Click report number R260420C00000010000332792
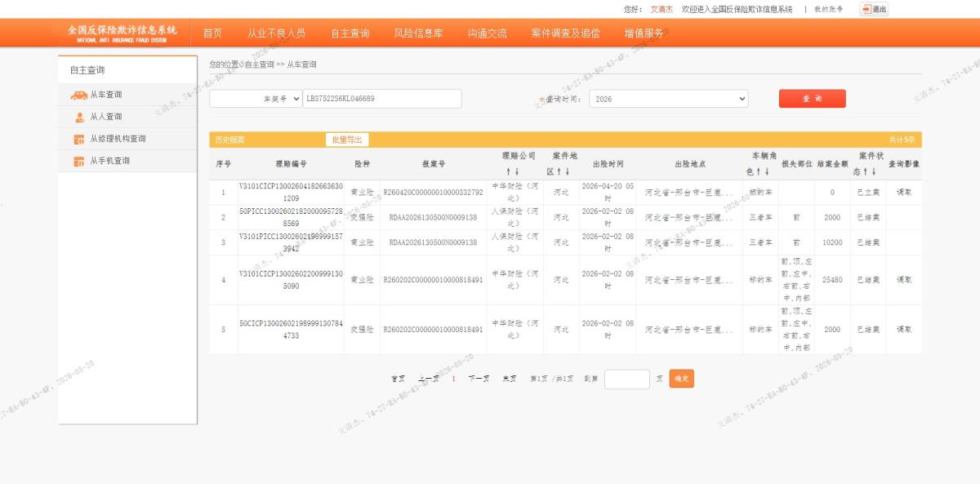 click(x=433, y=193)
